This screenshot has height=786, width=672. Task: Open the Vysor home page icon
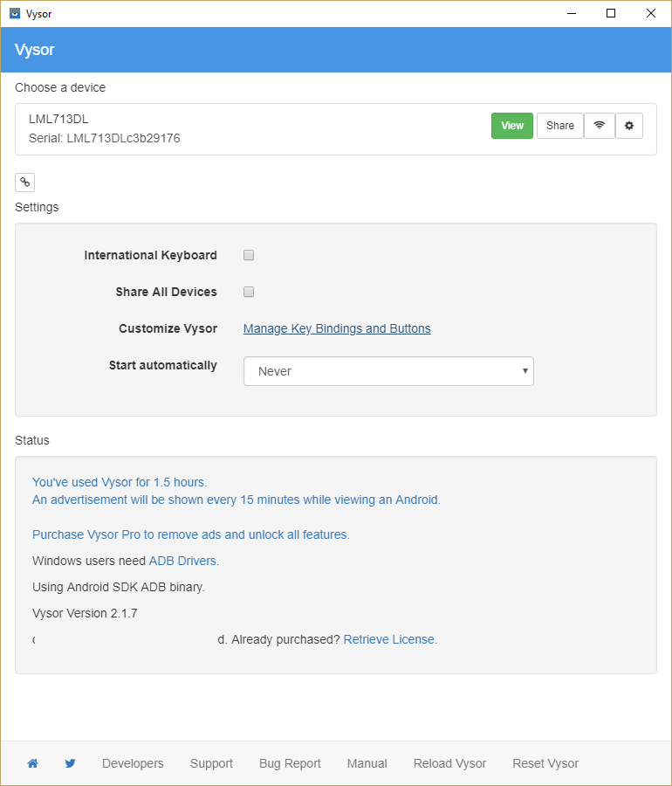click(x=32, y=763)
